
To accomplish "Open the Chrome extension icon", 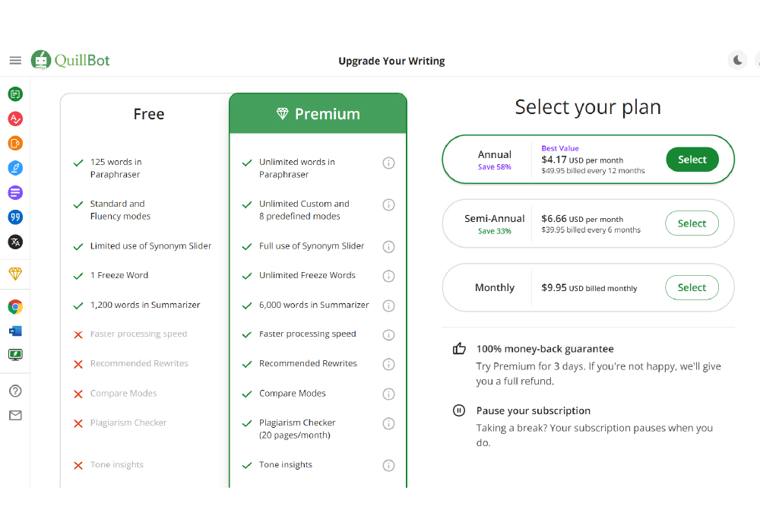I will pos(15,307).
